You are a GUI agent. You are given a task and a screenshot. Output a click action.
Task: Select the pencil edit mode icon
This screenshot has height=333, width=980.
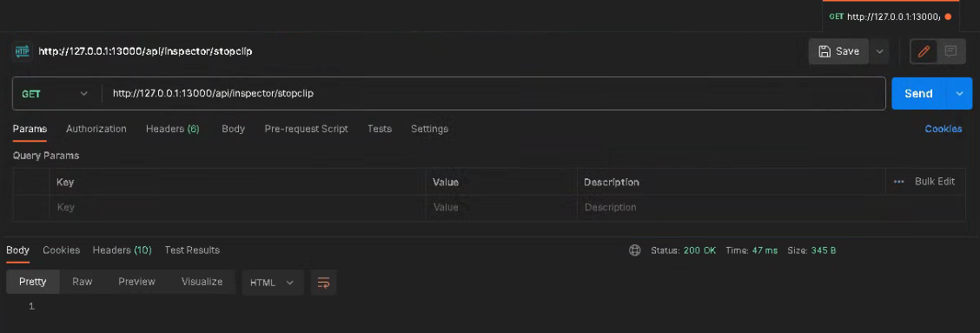coord(924,51)
